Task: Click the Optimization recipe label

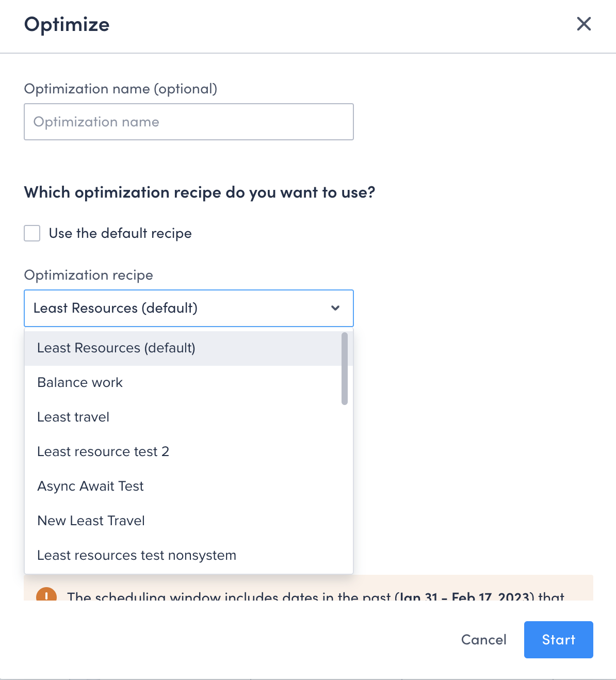Action: 88,275
